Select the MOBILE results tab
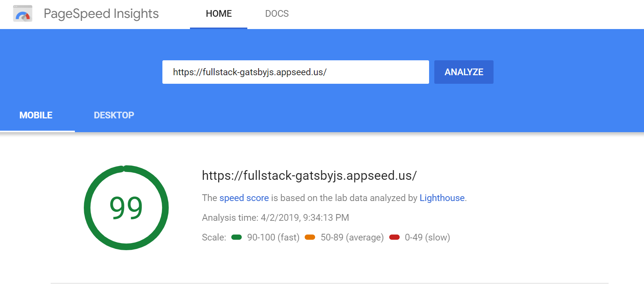Image resolution: width=644 pixels, height=290 pixels. pos(36,115)
